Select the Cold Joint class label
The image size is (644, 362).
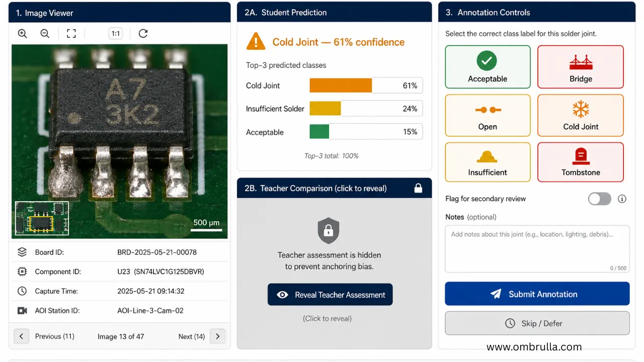pyautogui.click(x=581, y=115)
